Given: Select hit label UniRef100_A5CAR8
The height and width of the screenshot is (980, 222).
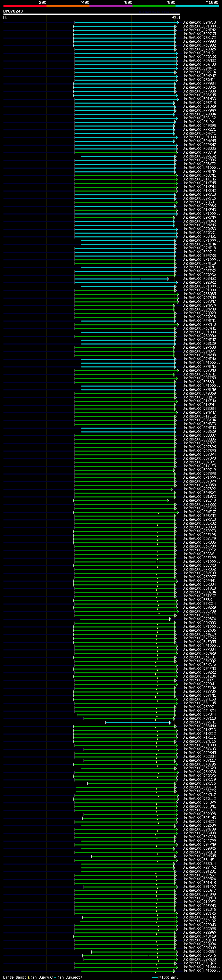Looking at the screenshot, I should tap(199, 929).
